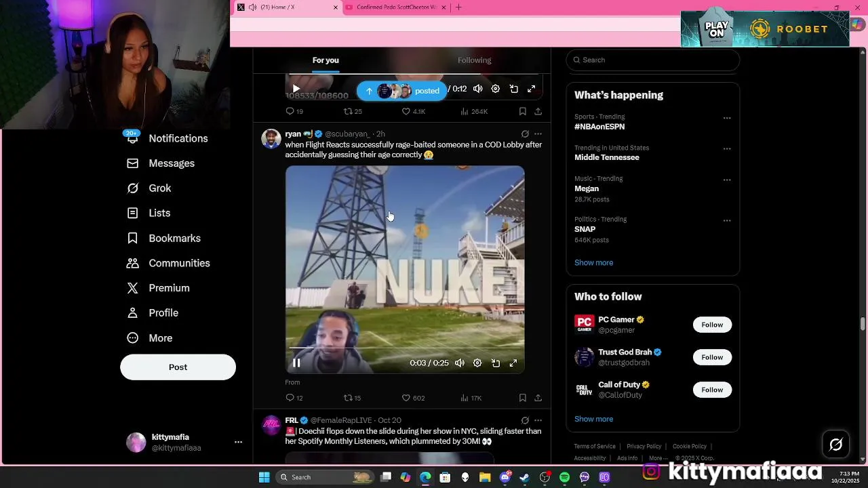
Task: Enter fullscreen on the NUKE video
Action: [x=513, y=363]
